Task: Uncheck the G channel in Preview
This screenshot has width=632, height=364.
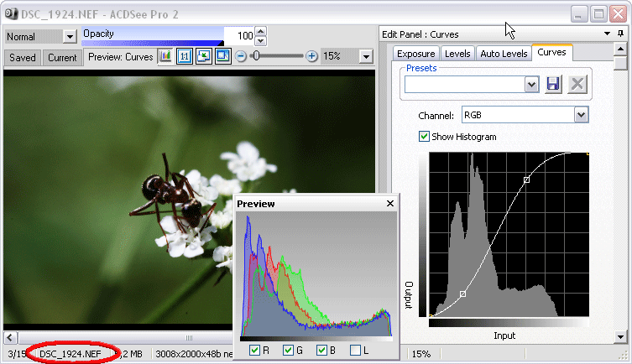Action: click(288, 350)
